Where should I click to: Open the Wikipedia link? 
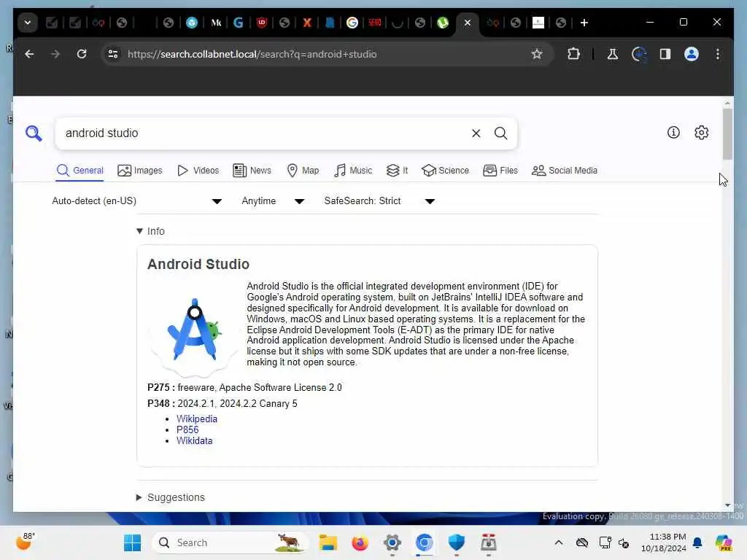pyautogui.click(x=197, y=419)
